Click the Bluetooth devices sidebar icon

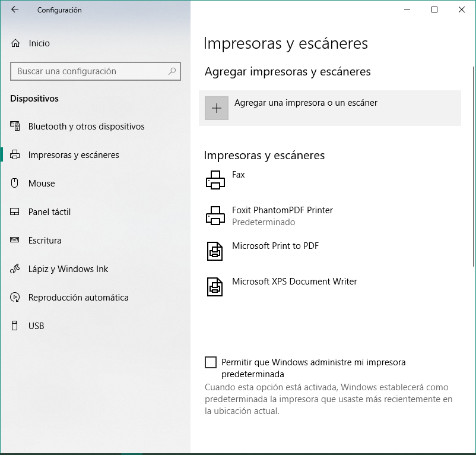pyautogui.click(x=15, y=127)
